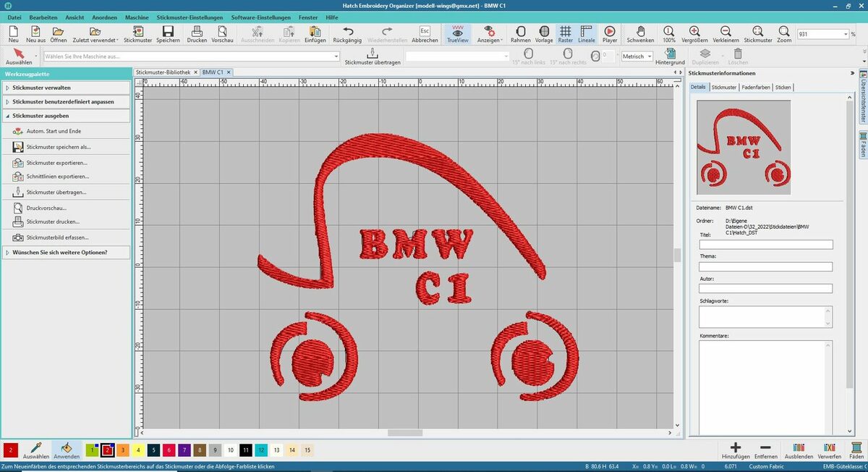This screenshot has width=868, height=472.
Task: Expand Stickmuster benutzerdefiniert anpassen section
Action: (67, 101)
